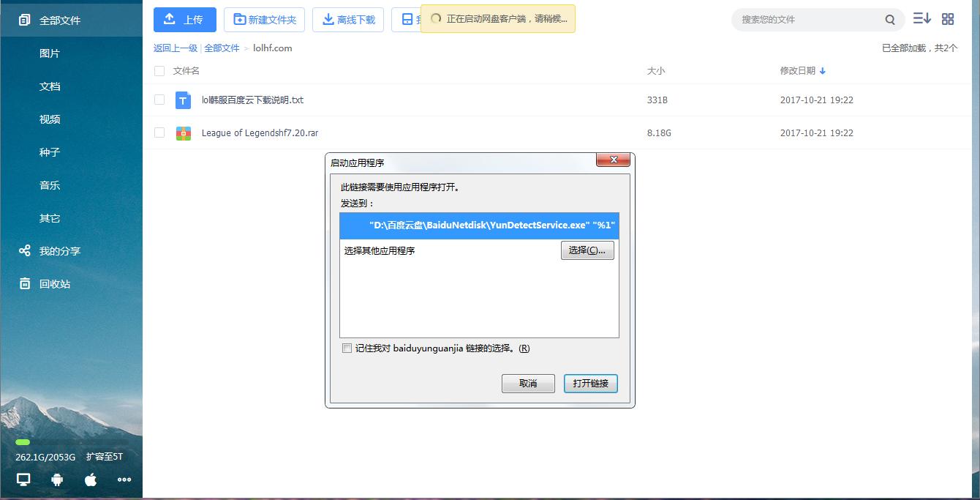Open more platforms via three-dots icon
980x500 pixels.
point(124,480)
